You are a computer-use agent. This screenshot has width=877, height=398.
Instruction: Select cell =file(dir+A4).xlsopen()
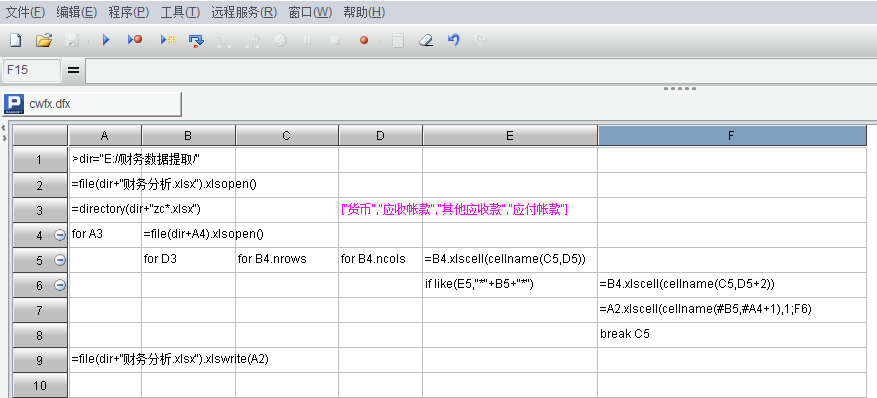(x=188, y=235)
